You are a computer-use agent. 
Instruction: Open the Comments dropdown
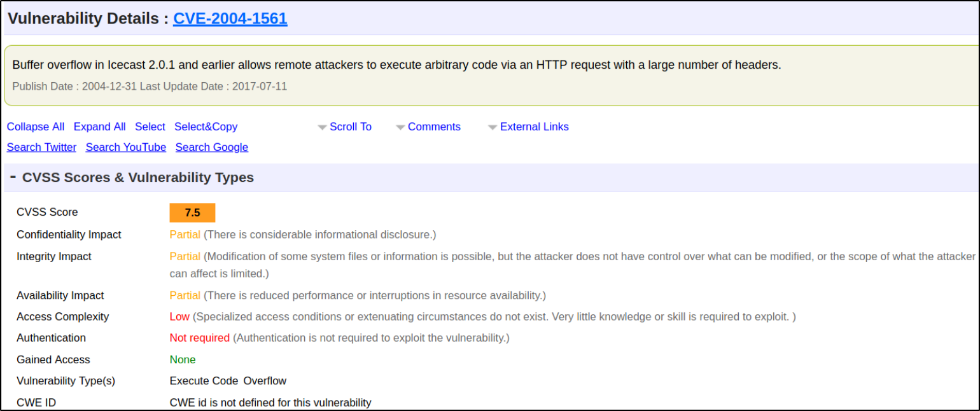tap(434, 127)
